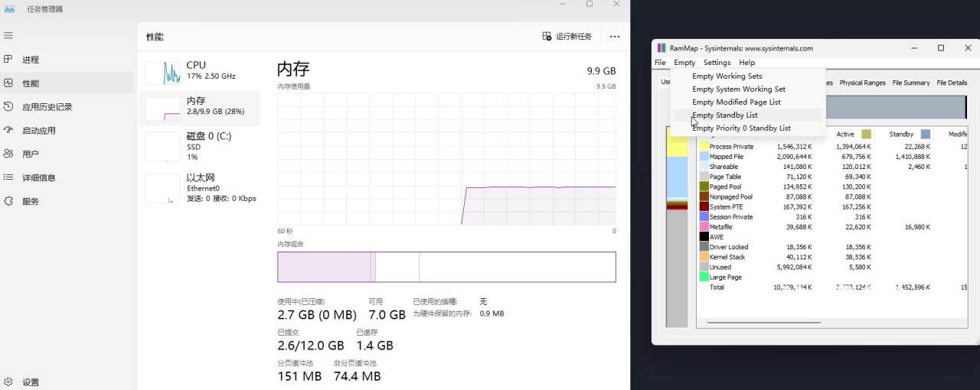980x390 pixels.
Task: Select the Performance icon in sidebar
Action: [8, 83]
